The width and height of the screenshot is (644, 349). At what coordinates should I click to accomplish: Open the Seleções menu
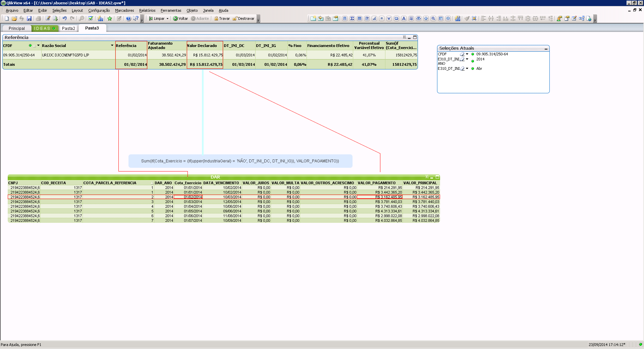(59, 10)
